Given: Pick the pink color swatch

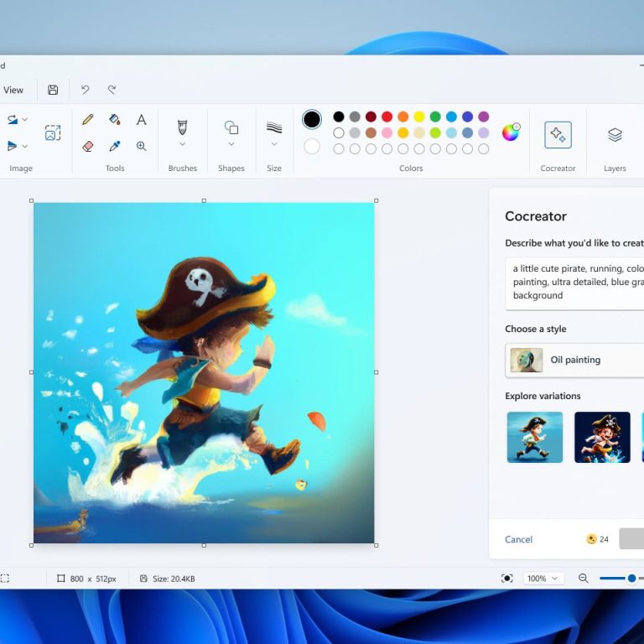Looking at the screenshot, I should (x=387, y=132).
